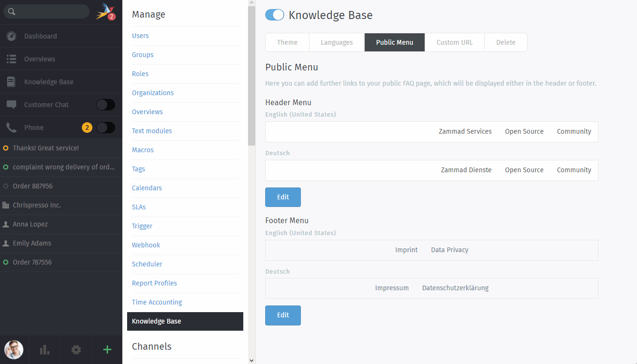Click the orange phone badge showing 2
Viewport: 637px width, 364px height.
tap(87, 128)
